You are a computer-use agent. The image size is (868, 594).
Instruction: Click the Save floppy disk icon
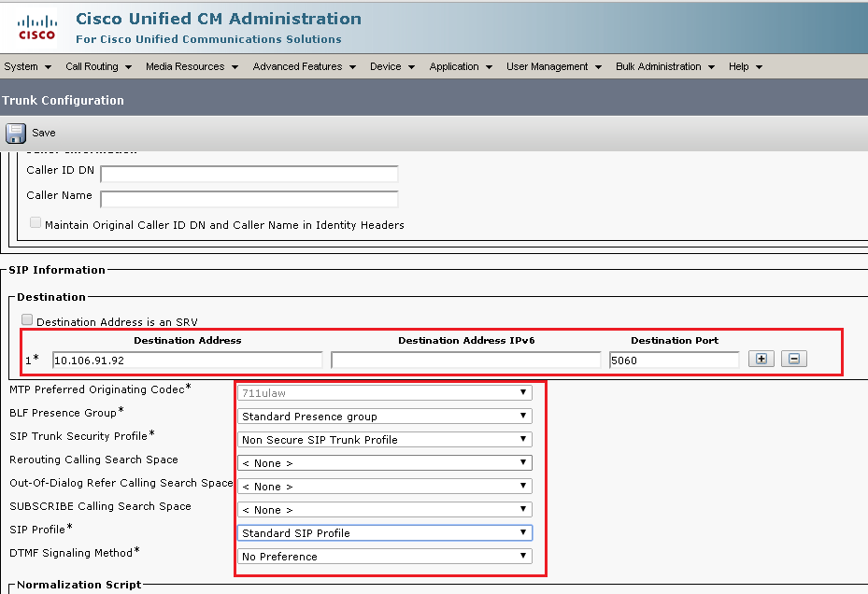(16, 134)
